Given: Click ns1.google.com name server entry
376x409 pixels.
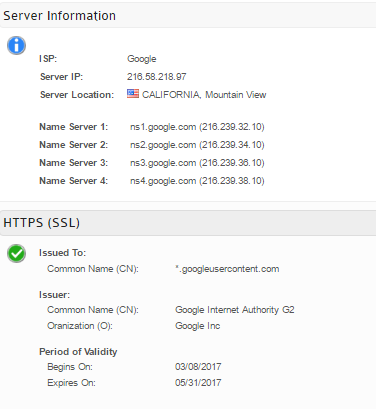Looking at the screenshot, I should tap(197, 127).
